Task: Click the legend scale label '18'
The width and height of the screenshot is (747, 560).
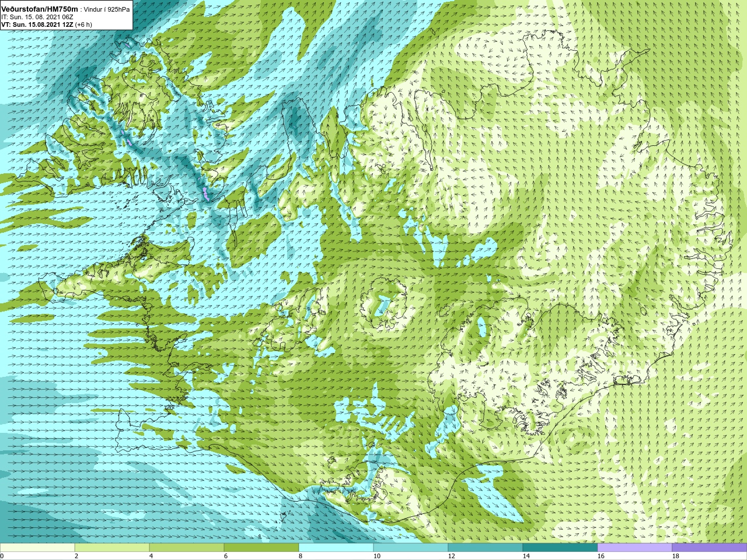Action: [676, 556]
